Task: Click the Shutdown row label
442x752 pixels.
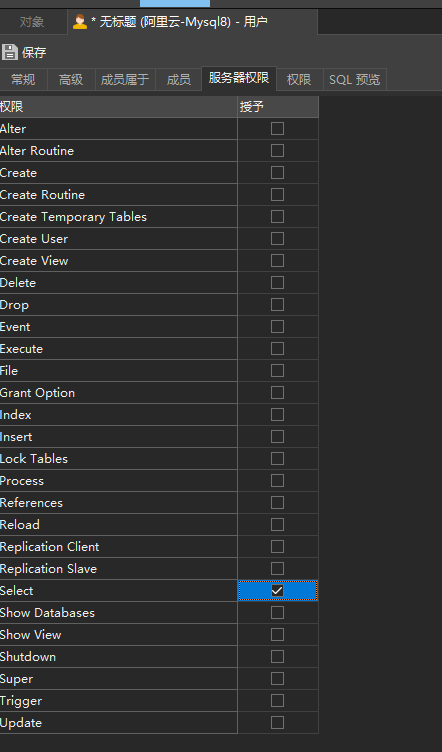Action: coord(28,657)
